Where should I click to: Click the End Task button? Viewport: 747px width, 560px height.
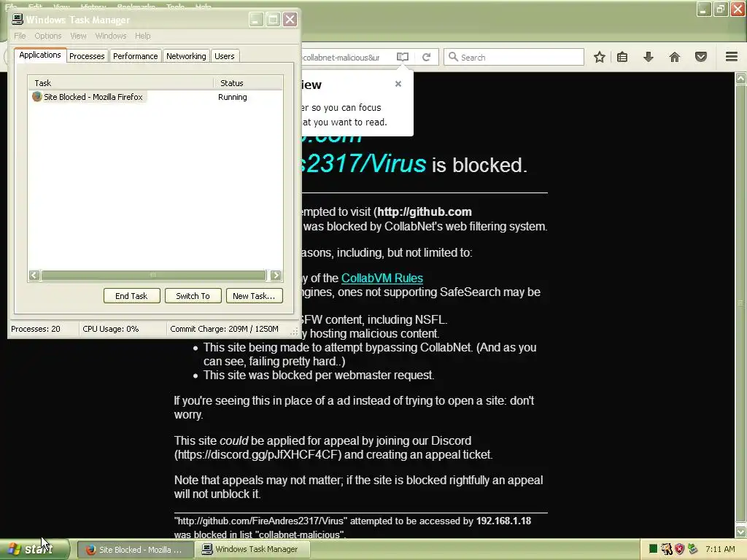(x=131, y=296)
